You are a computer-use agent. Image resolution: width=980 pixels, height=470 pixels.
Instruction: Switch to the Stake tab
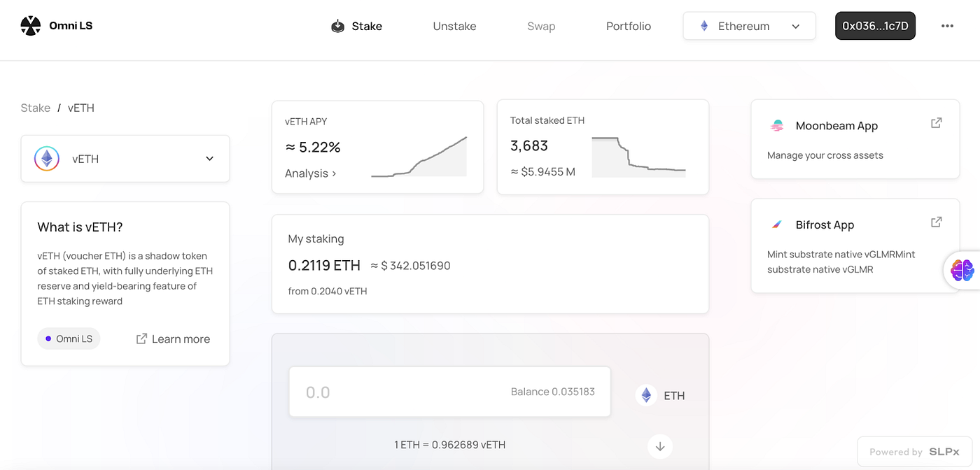(356, 27)
